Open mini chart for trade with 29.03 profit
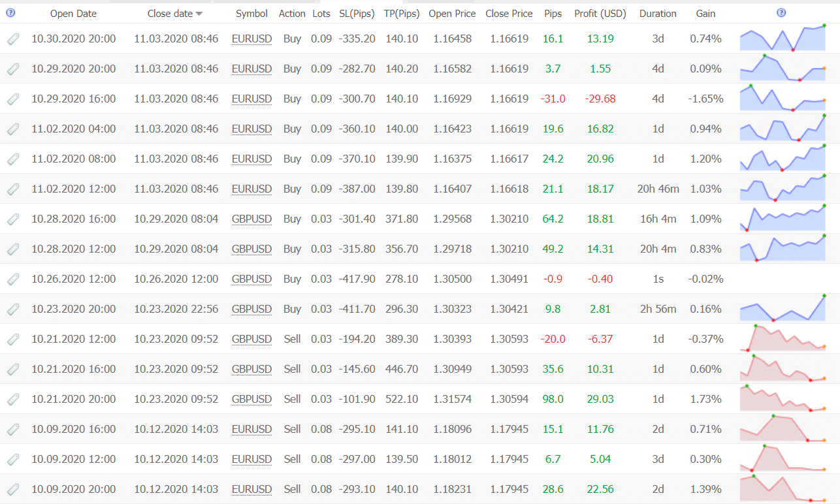Screen dimensions: 840x504 tap(783, 398)
